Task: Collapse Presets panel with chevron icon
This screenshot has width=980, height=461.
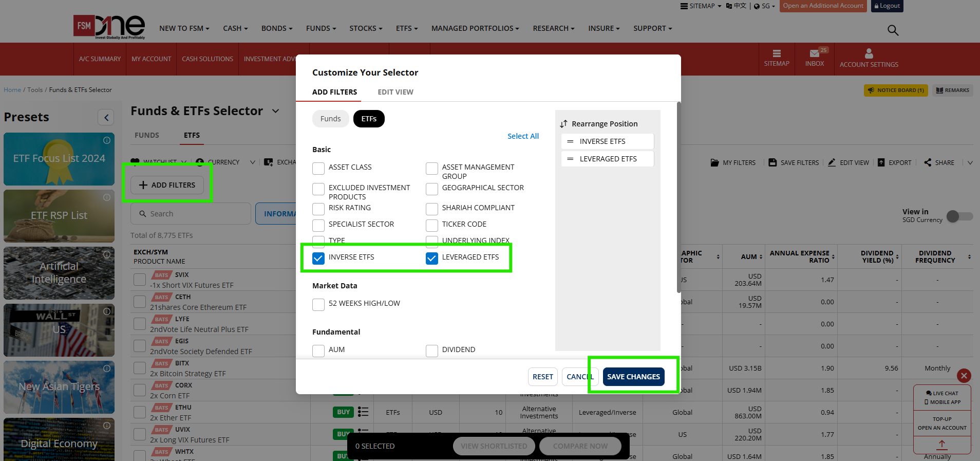Action: click(106, 118)
